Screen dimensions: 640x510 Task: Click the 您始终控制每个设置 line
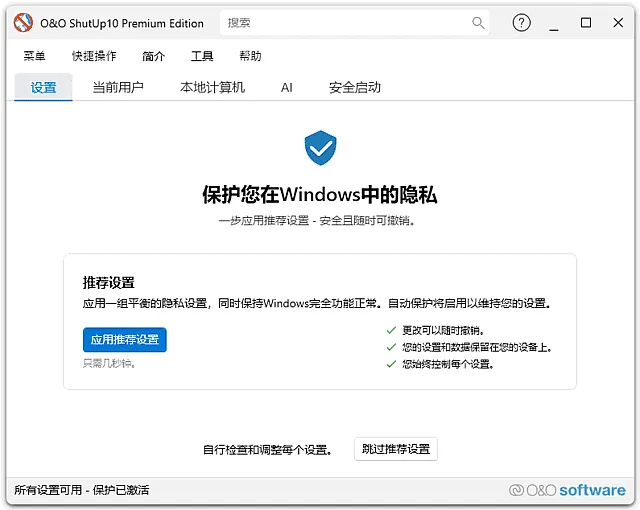pyautogui.click(x=448, y=364)
